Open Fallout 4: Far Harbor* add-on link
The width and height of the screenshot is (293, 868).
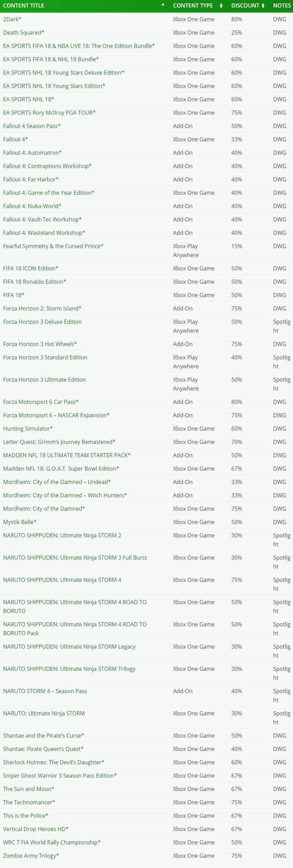coord(31,179)
